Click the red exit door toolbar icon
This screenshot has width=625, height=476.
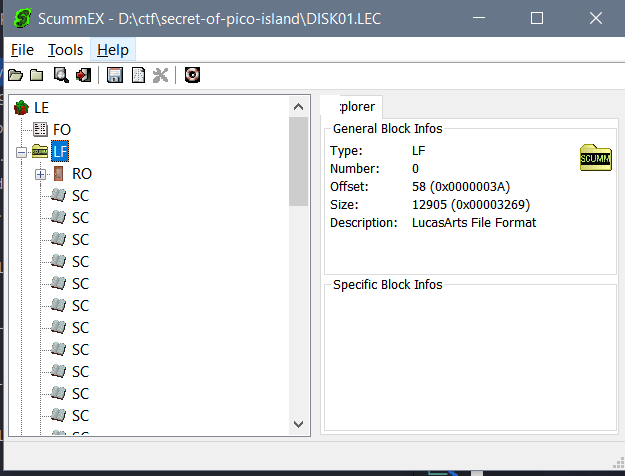click(x=83, y=75)
